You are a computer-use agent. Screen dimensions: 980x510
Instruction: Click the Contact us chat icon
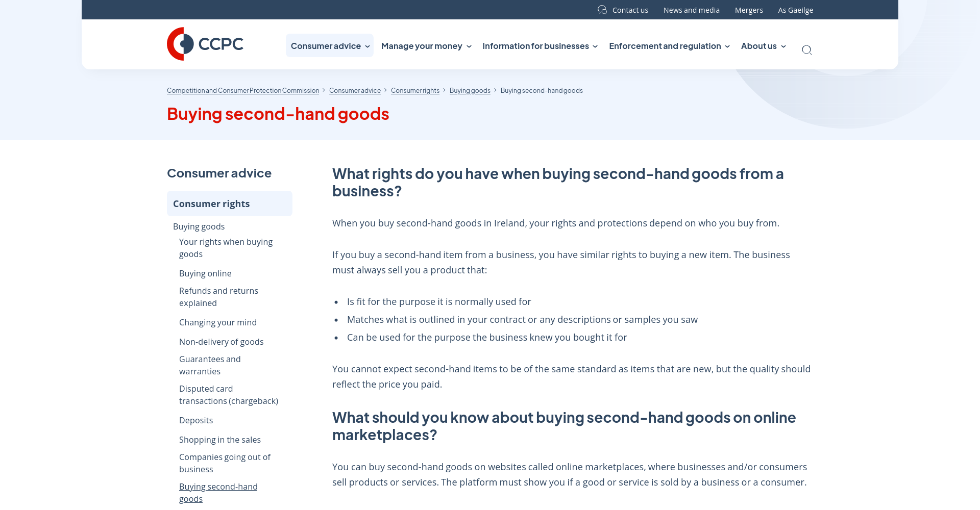[602, 10]
